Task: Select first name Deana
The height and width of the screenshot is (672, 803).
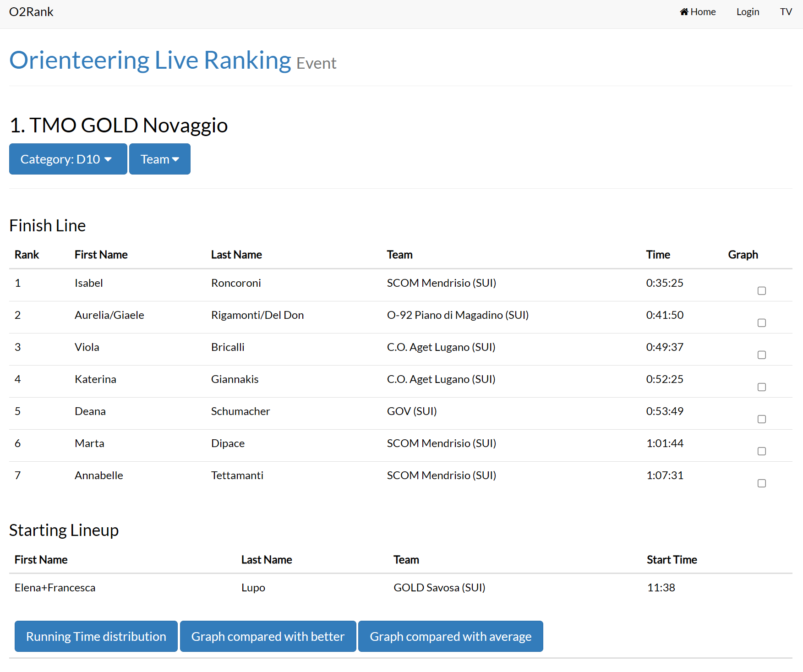Action: coord(90,411)
